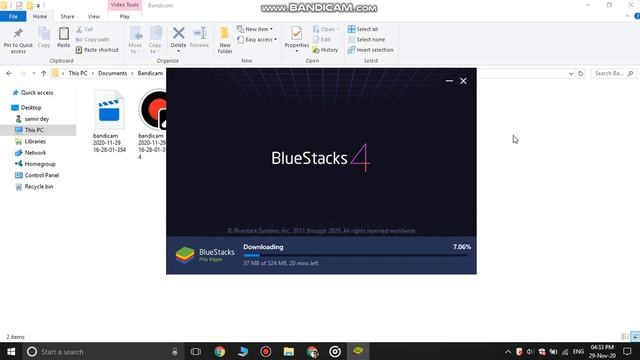The image size is (640, 360).
Task: Select This PC in navigation pane
Action: coord(38,130)
